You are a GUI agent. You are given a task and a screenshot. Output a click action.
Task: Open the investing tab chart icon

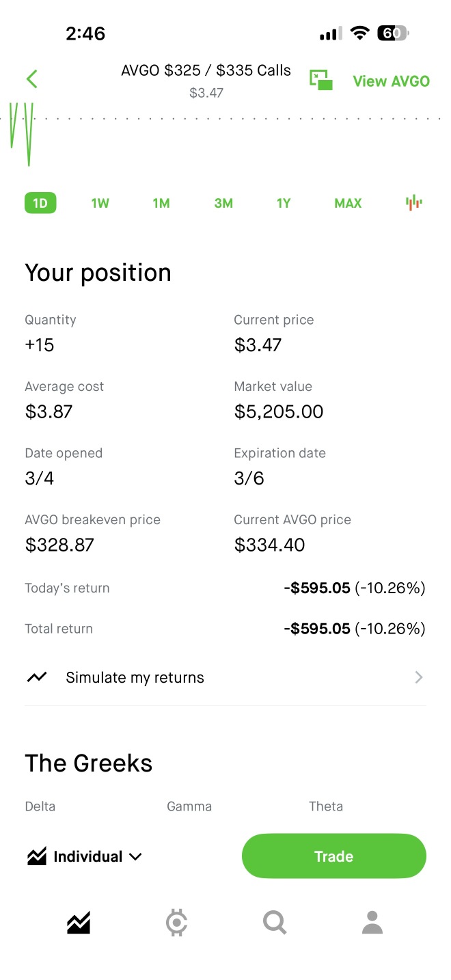point(79,923)
